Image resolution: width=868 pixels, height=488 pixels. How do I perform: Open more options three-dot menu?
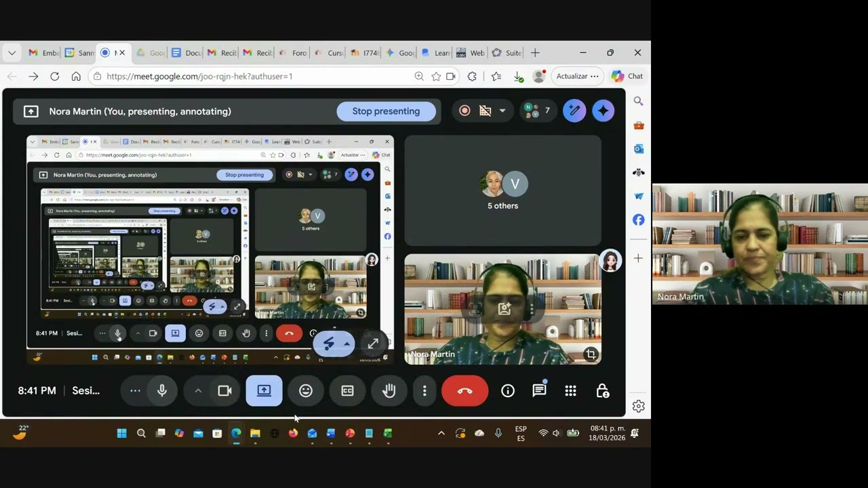[425, 391]
